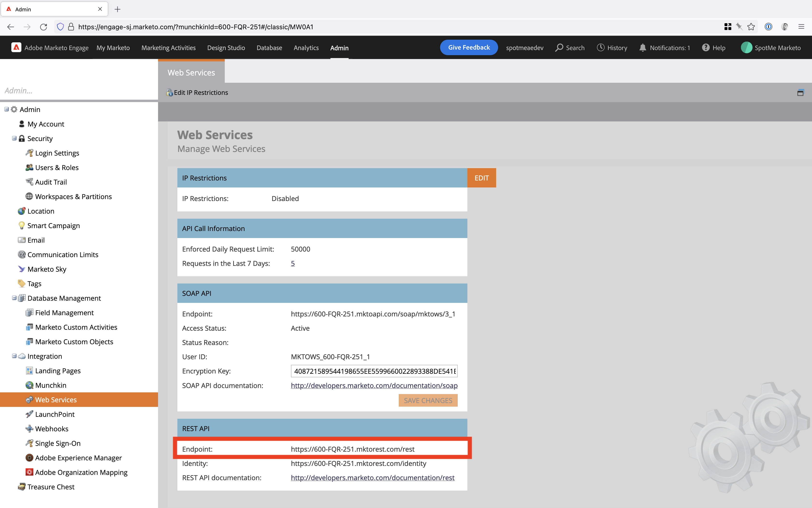Click the Users & Roles icon
This screenshot has height=508, width=812.
(x=29, y=167)
